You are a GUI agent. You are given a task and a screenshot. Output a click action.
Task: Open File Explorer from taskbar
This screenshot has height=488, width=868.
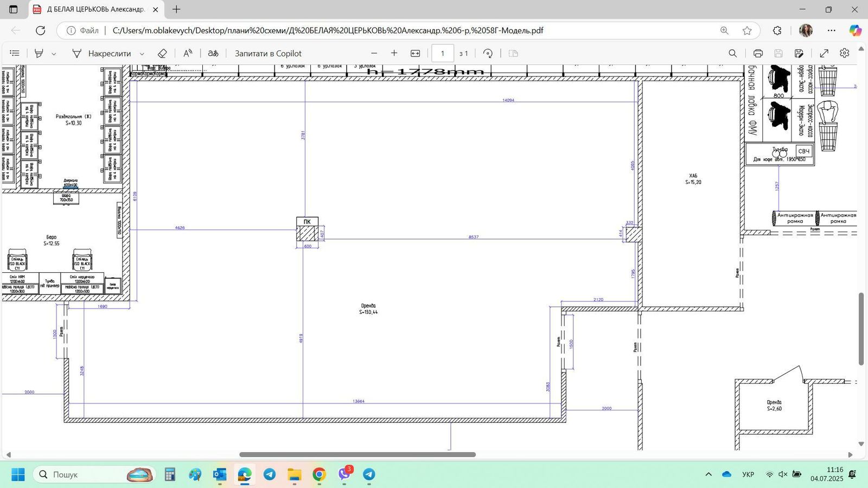point(295,474)
